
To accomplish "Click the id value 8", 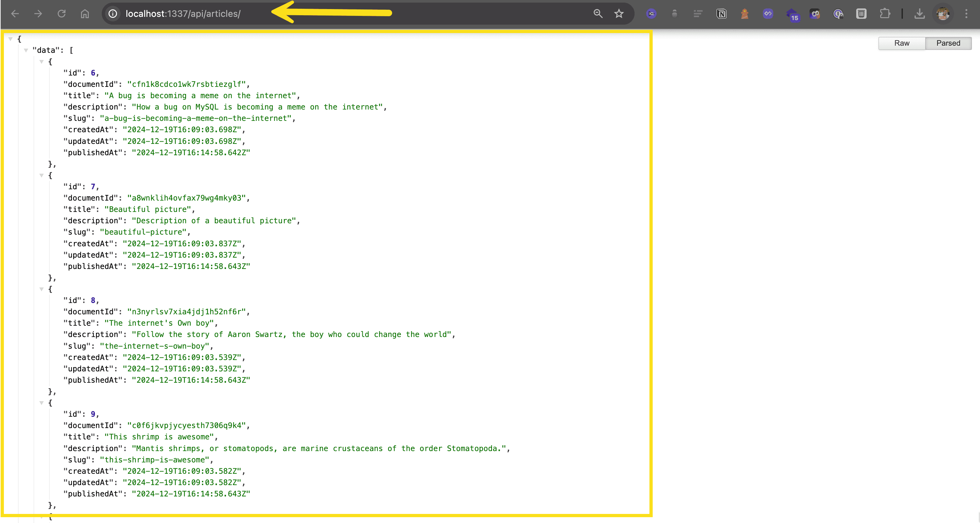I will [x=93, y=300].
